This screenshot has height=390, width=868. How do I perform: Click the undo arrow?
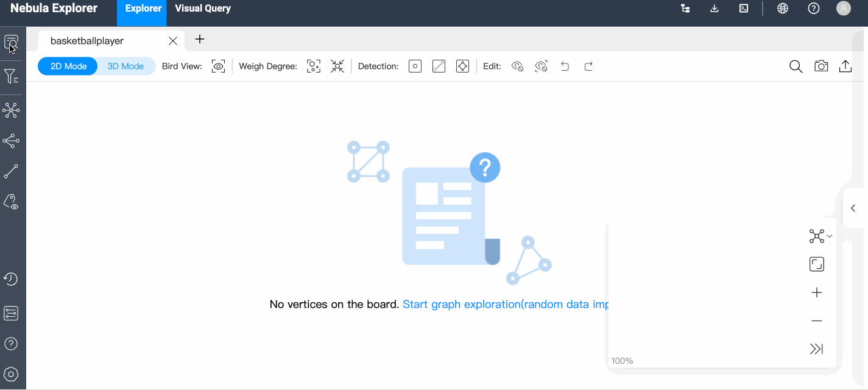tap(565, 66)
